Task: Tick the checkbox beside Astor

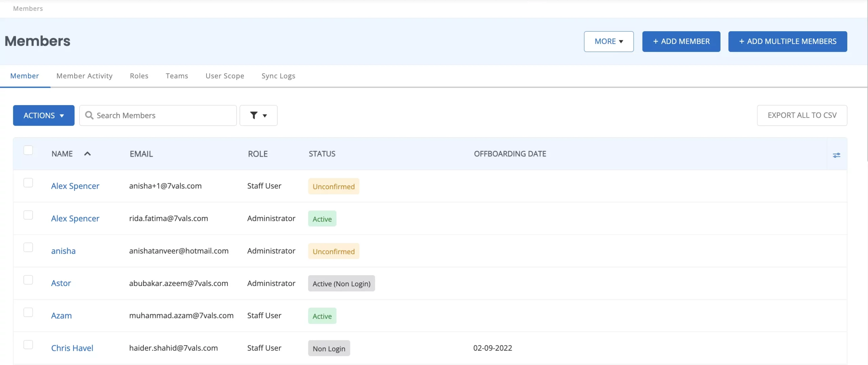Action: pyautogui.click(x=28, y=280)
